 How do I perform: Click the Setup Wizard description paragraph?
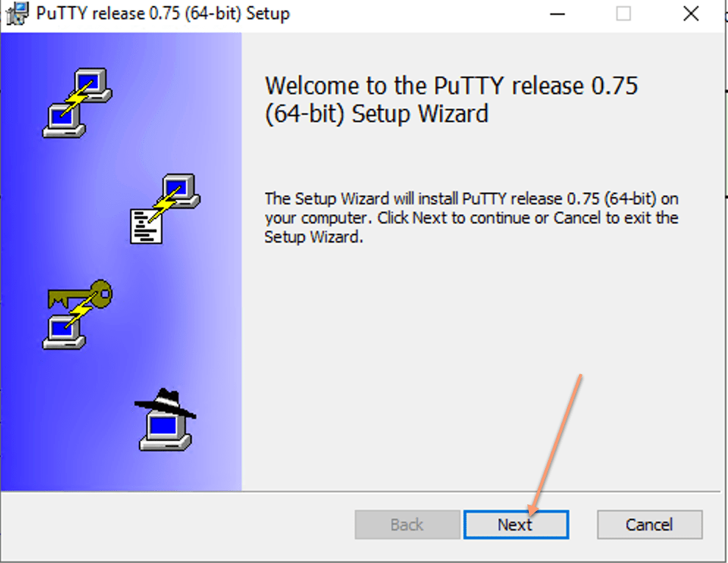tap(471, 218)
